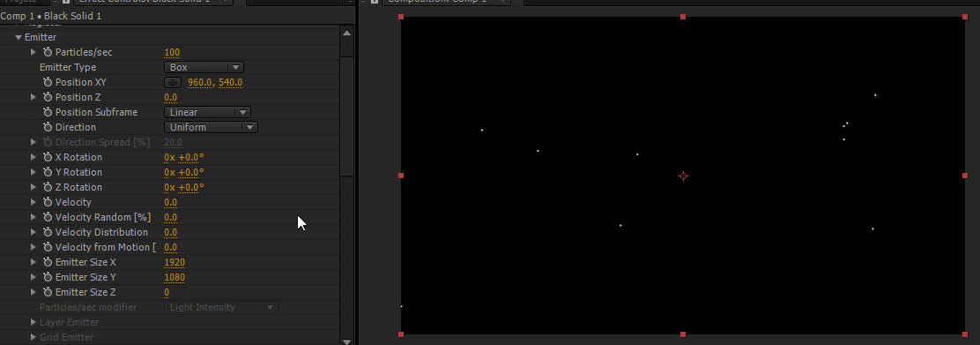980x345 pixels.
Task: Toggle the Direction stopwatch icon
Action: pos(48,127)
